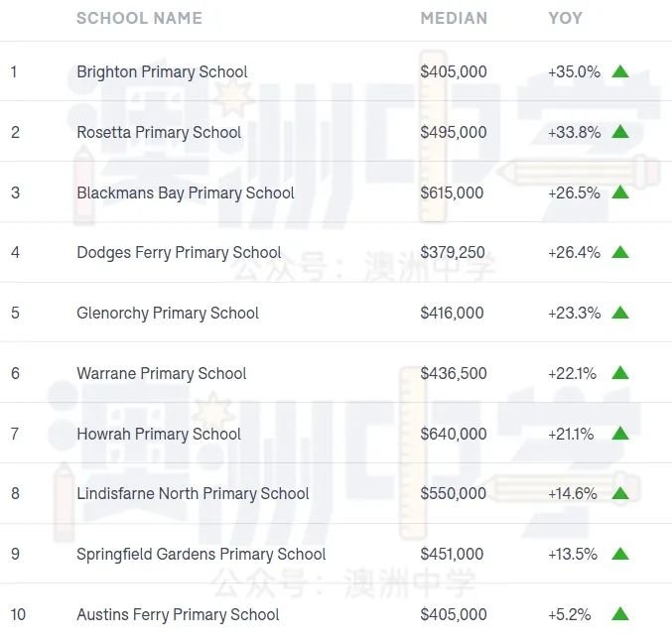This screenshot has width=672, height=642.
Task: Click the green arrow next to +33.8%
Action: tap(620, 132)
